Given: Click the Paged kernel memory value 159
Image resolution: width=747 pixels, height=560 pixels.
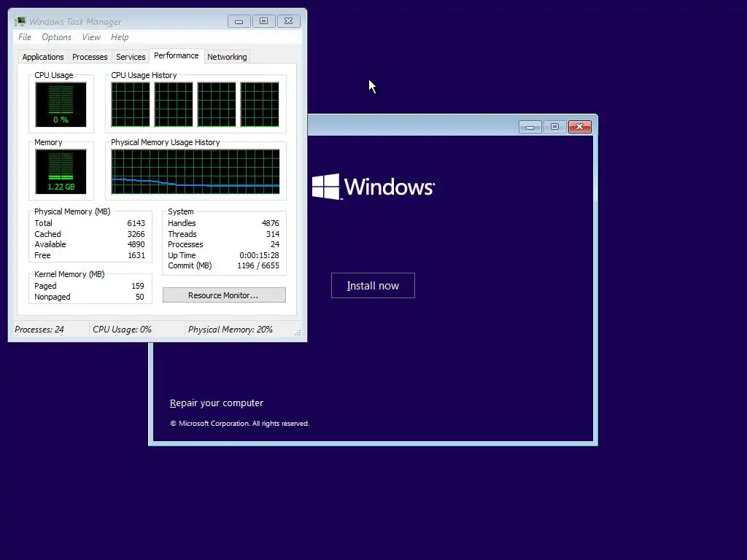Looking at the screenshot, I should pos(138,286).
